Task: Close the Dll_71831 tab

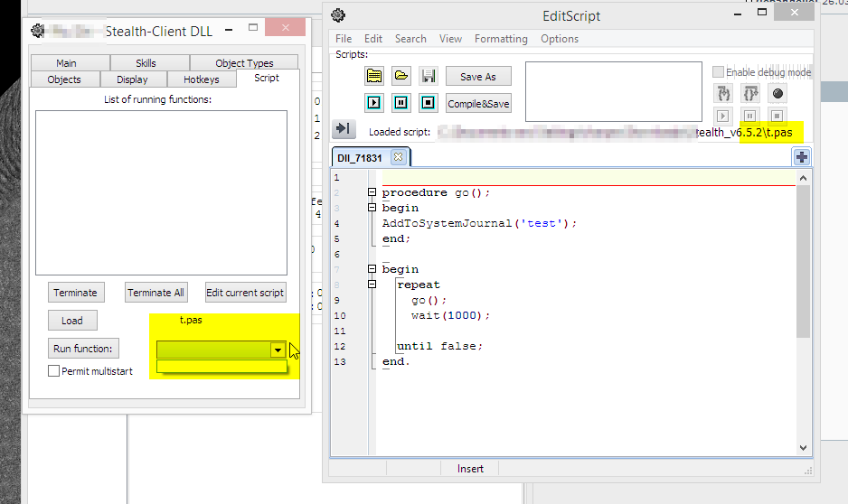Action: click(397, 157)
